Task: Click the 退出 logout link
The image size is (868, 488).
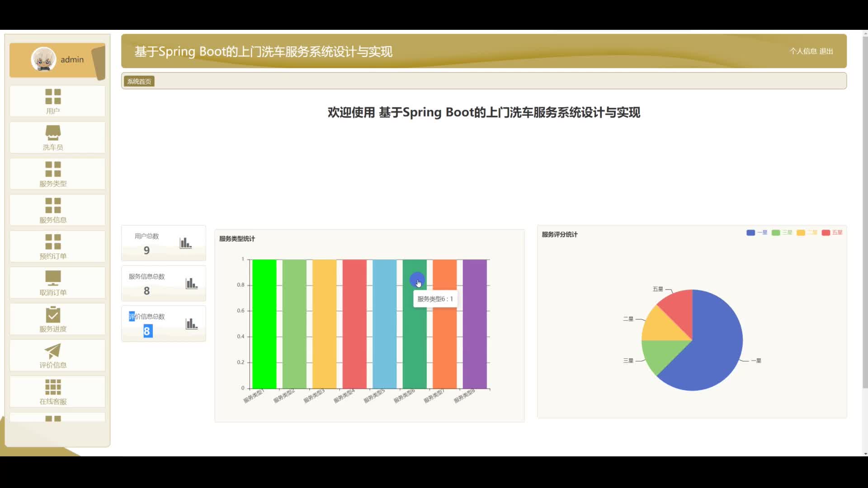Action: 826,52
